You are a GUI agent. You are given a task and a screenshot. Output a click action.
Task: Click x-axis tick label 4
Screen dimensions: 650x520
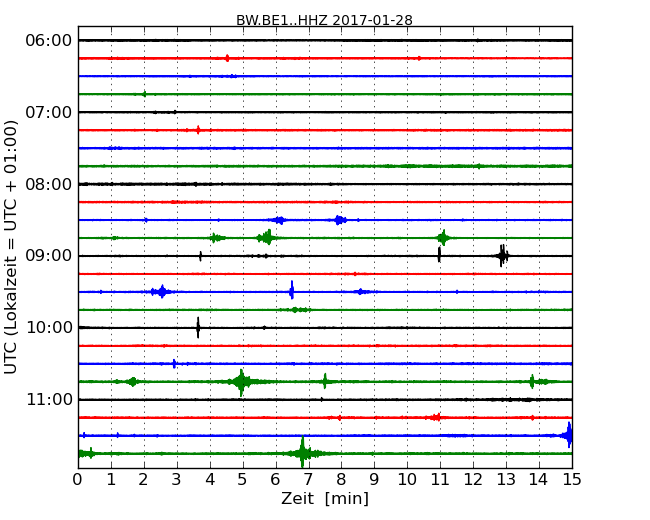tap(210, 480)
